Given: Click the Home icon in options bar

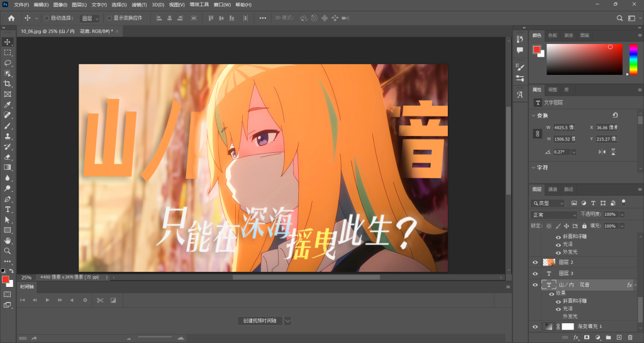Looking at the screenshot, I should [x=11, y=18].
